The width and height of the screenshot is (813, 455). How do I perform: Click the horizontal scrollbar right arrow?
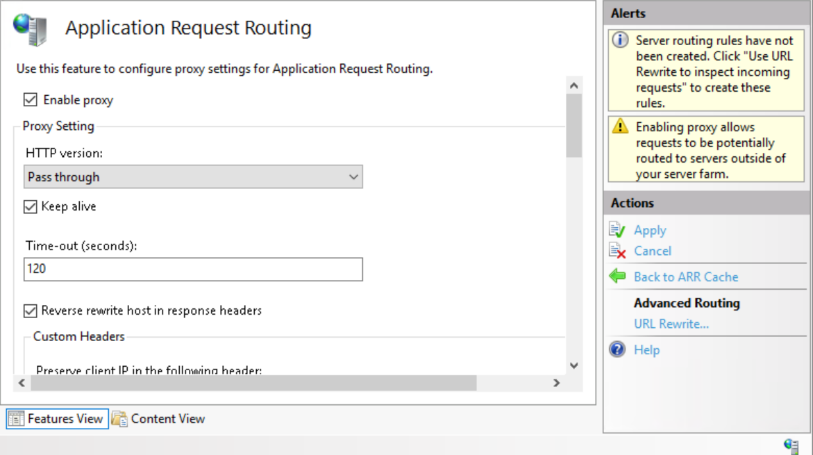pyautogui.click(x=556, y=383)
